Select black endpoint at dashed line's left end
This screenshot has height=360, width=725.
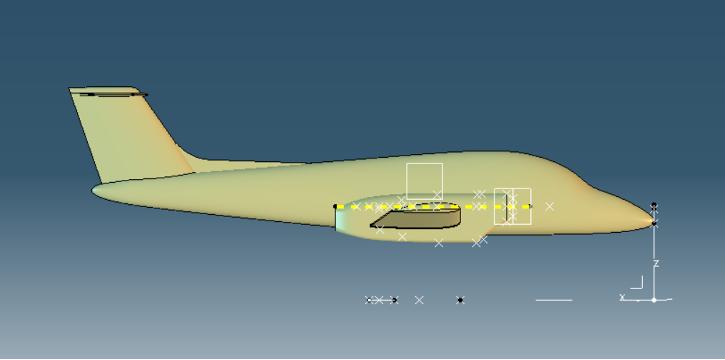[x=335, y=207]
